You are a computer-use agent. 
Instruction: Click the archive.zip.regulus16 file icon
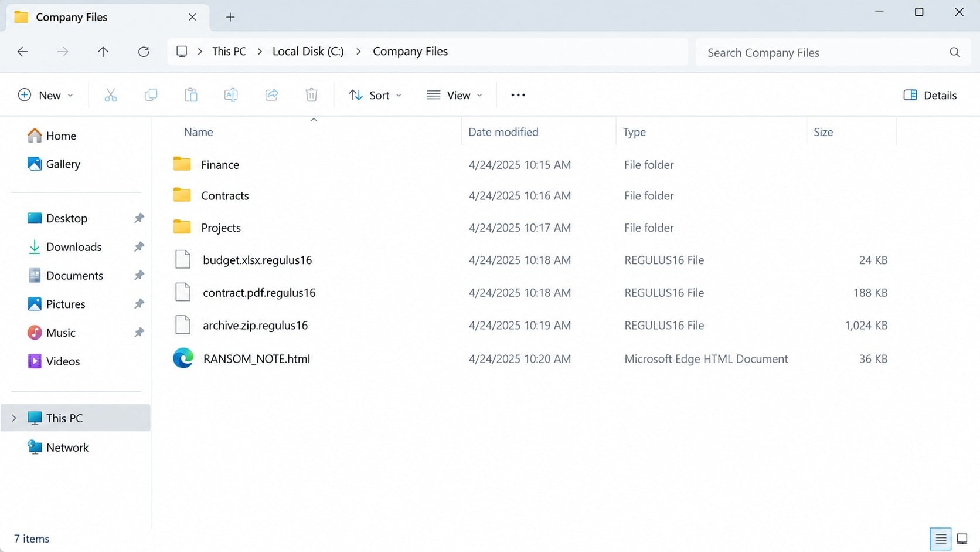point(183,325)
